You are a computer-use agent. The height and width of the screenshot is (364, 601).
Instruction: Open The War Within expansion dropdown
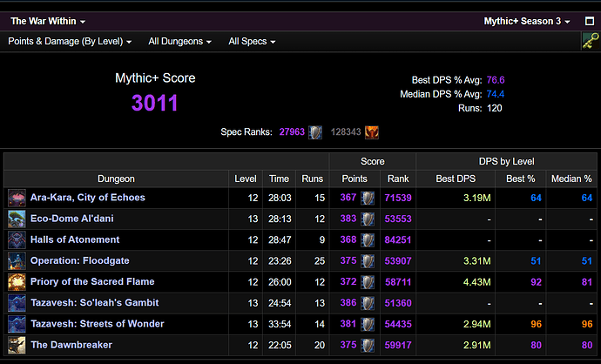click(48, 21)
